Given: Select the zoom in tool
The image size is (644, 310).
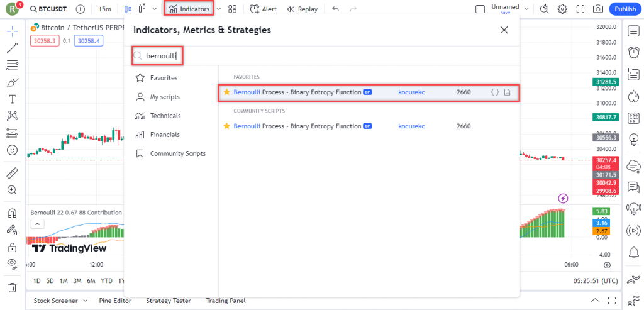Looking at the screenshot, I should 13,190.
